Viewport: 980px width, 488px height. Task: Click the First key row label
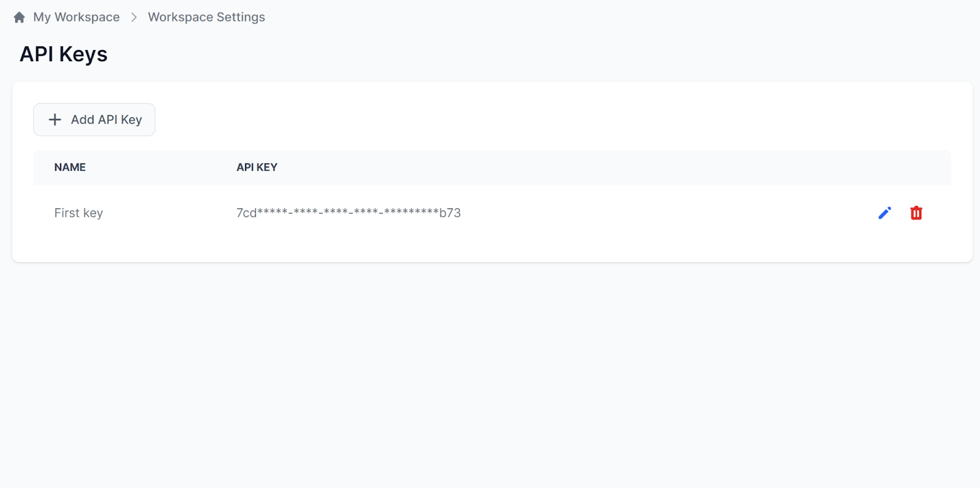click(x=78, y=212)
